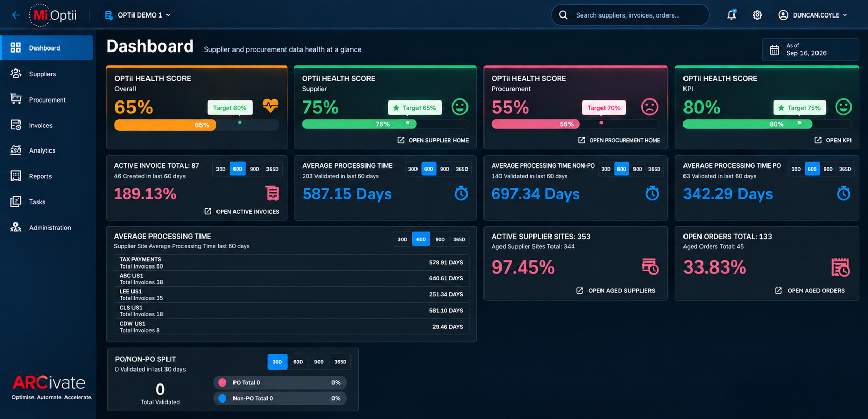Select 30D on Supplier Site Average Processing Time
This screenshot has width=868, height=419.
(403, 239)
